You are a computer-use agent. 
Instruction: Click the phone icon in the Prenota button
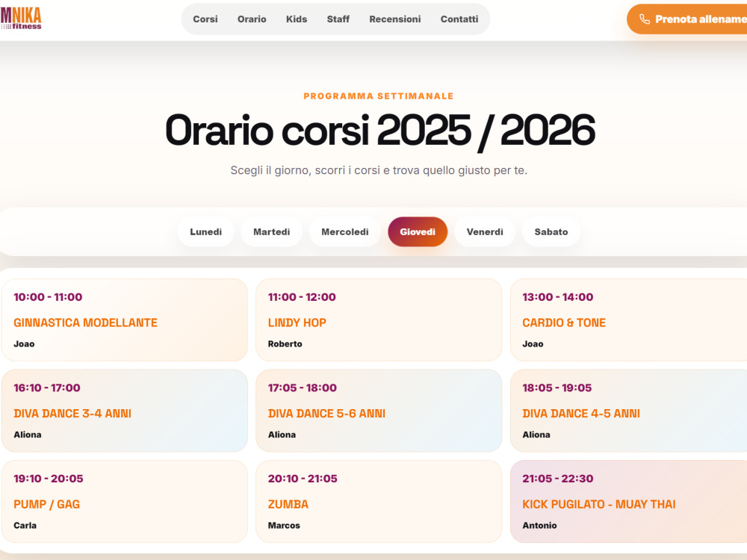pyautogui.click(x=645, y=19)
